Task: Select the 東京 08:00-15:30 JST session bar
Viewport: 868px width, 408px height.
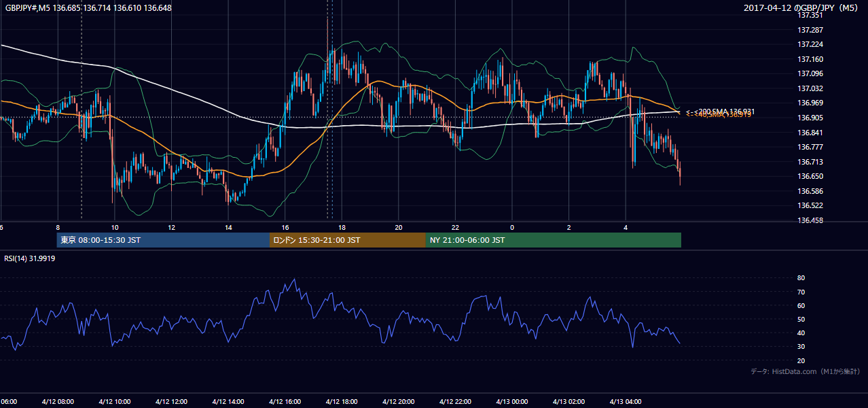Action: (163, 240)
